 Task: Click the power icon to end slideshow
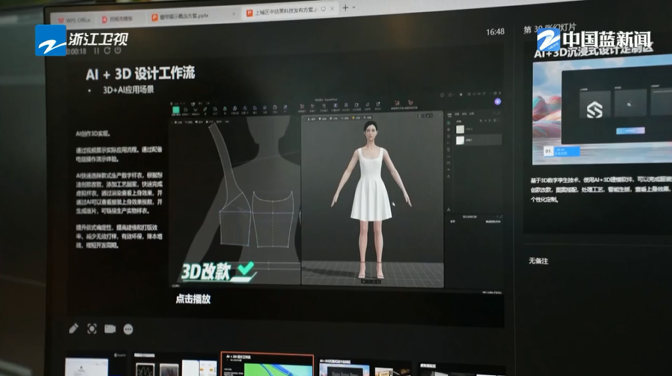click(x=117, y=50)
